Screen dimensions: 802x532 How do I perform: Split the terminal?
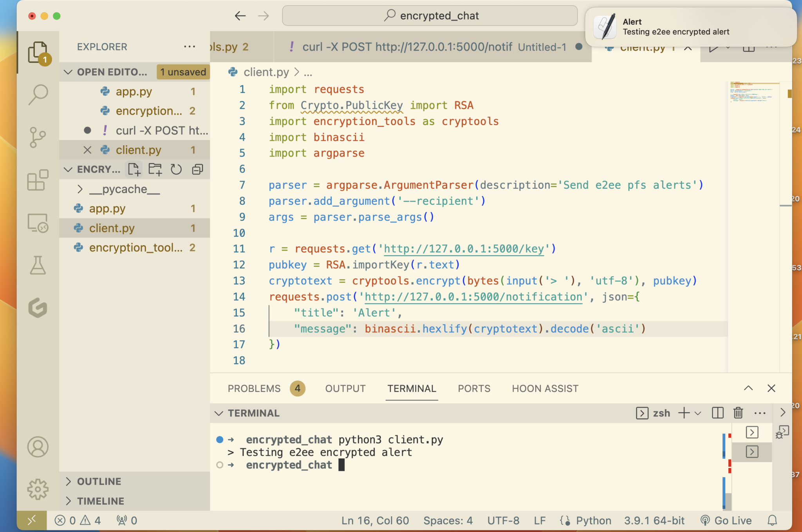[x=717, y=413]
